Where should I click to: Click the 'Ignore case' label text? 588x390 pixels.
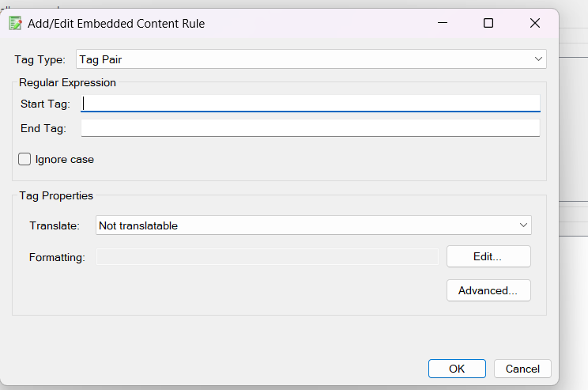pyautogui.click(x=65, y=159)
